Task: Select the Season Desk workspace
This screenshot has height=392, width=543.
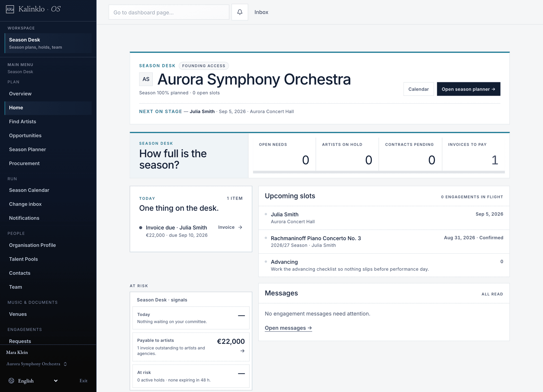Action: tap(48, 43)
